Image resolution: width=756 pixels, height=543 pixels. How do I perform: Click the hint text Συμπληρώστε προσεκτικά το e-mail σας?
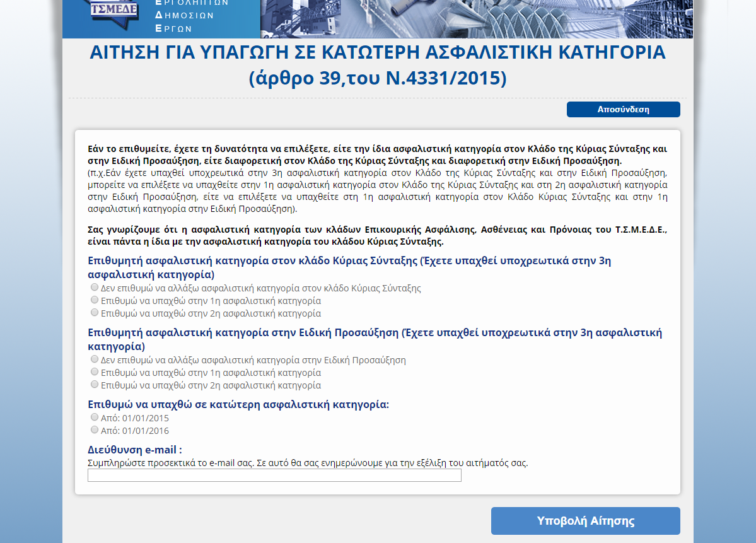[308, 463]
